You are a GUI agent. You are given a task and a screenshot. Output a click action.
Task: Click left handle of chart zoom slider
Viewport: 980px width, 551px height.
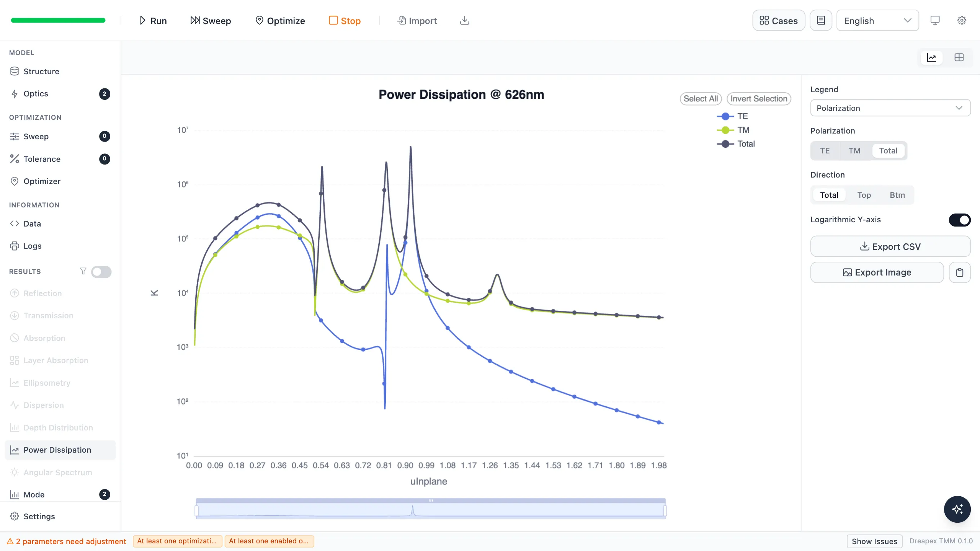click(196, 511)
